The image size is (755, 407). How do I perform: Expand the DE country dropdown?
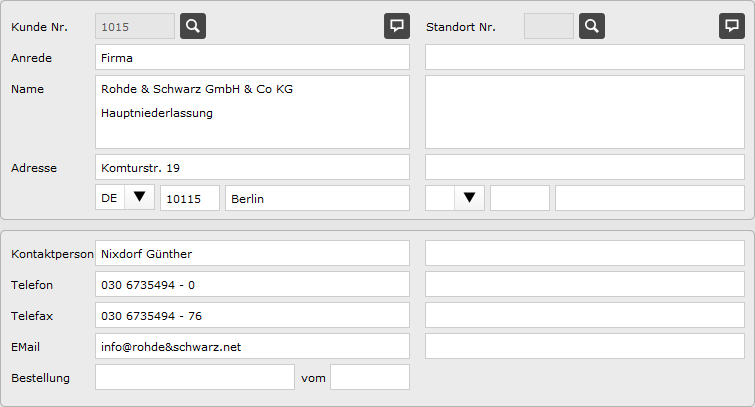tap(139, 198)
